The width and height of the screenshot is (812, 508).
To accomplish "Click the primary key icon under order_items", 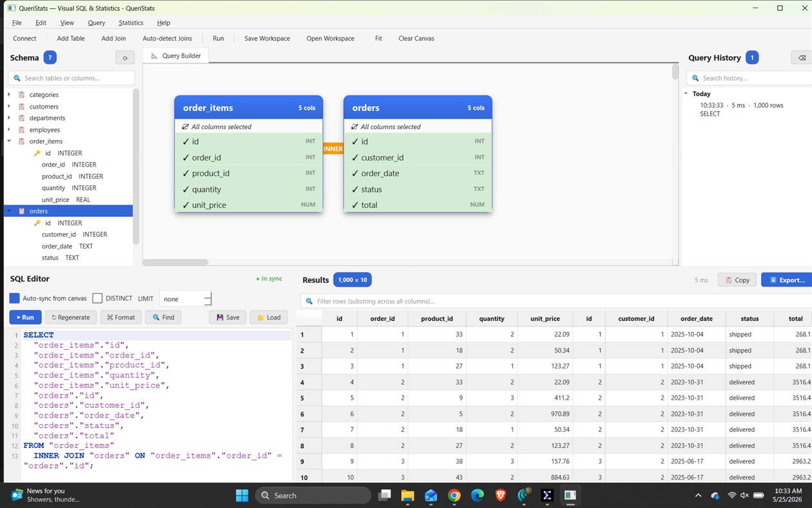I will pos(37,153).
